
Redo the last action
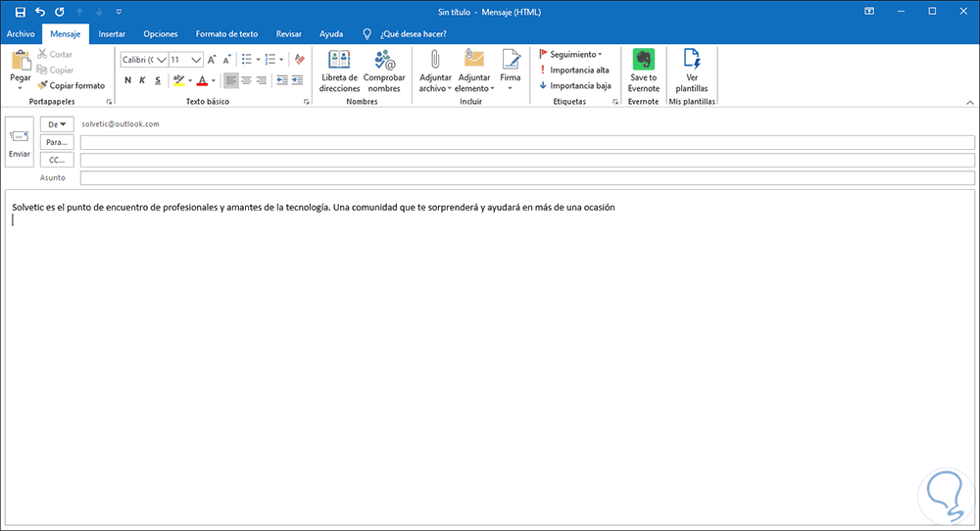point(60,12)
